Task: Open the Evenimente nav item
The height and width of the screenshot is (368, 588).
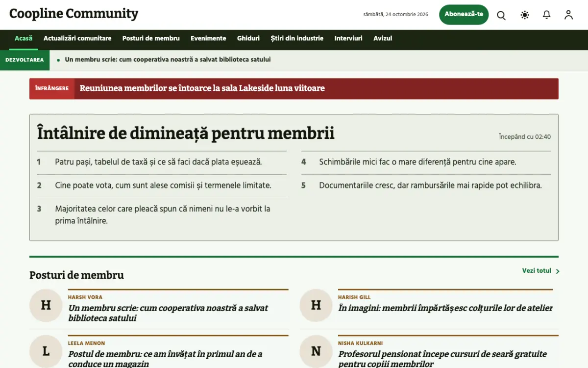Action: click(208, 38)
